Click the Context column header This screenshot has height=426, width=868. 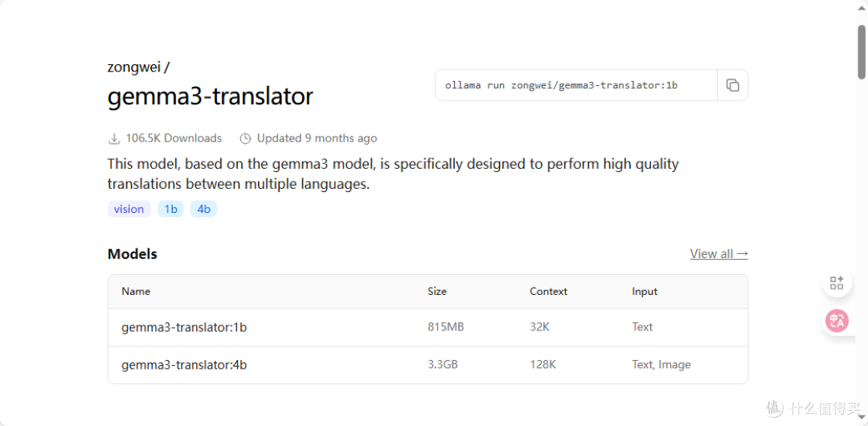(549, 292)
